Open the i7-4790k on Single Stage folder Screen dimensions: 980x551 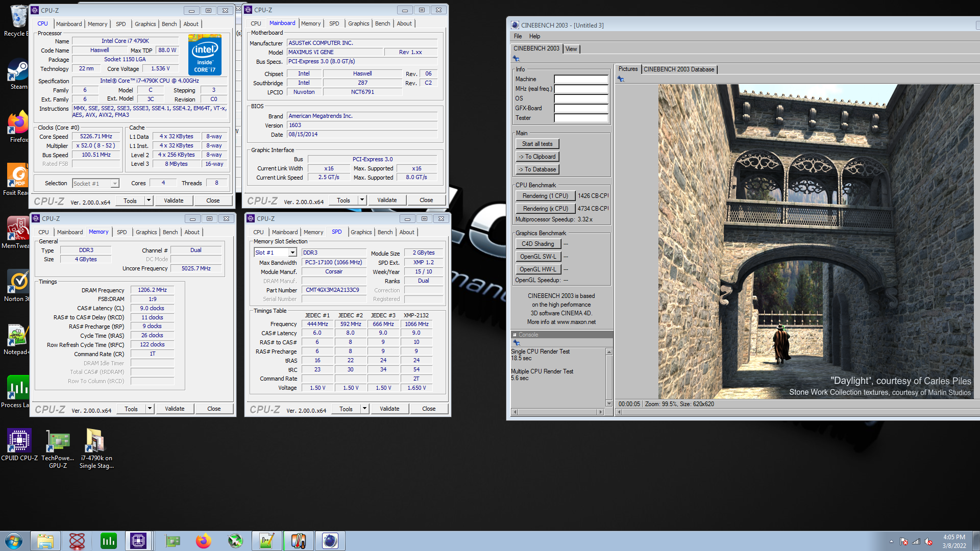pos(96,449)
